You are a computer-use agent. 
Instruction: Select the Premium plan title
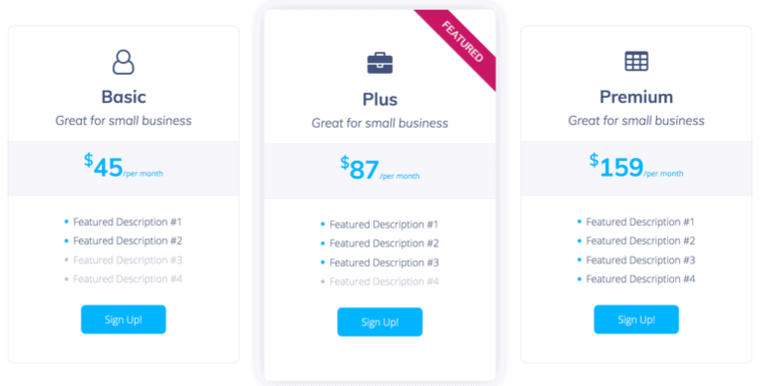(x=636, y=96)
